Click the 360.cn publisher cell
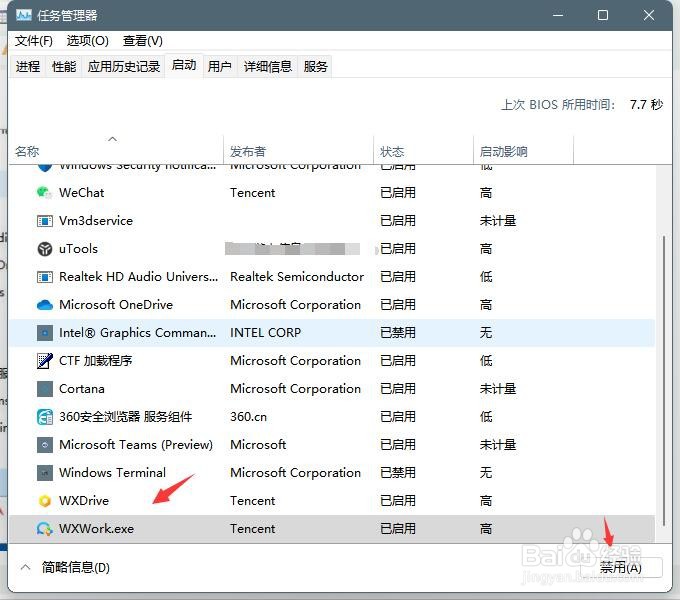This screenshot has height=600, width=680. 248,417
